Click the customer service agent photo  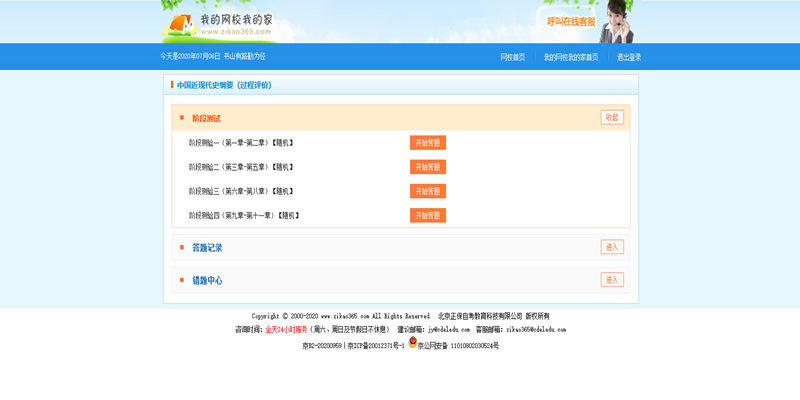615,20
